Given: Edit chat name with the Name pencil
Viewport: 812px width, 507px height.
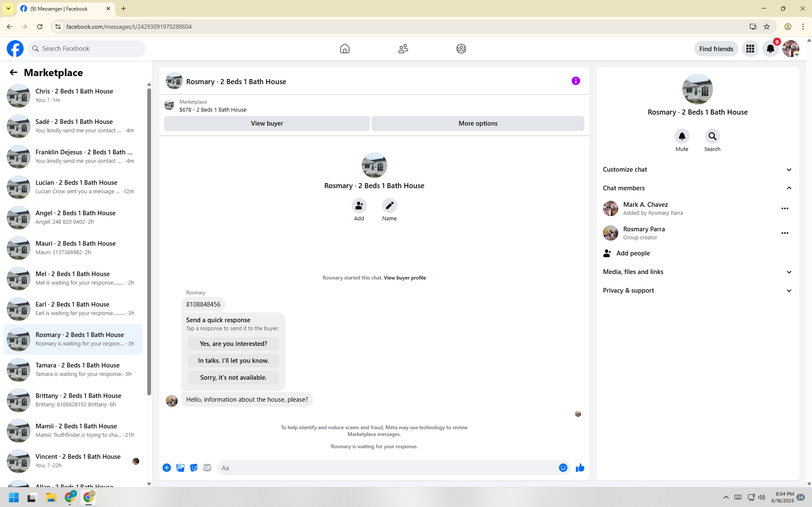Looking at the screenshot, I should pyautogui.click(x=389, y=206).
